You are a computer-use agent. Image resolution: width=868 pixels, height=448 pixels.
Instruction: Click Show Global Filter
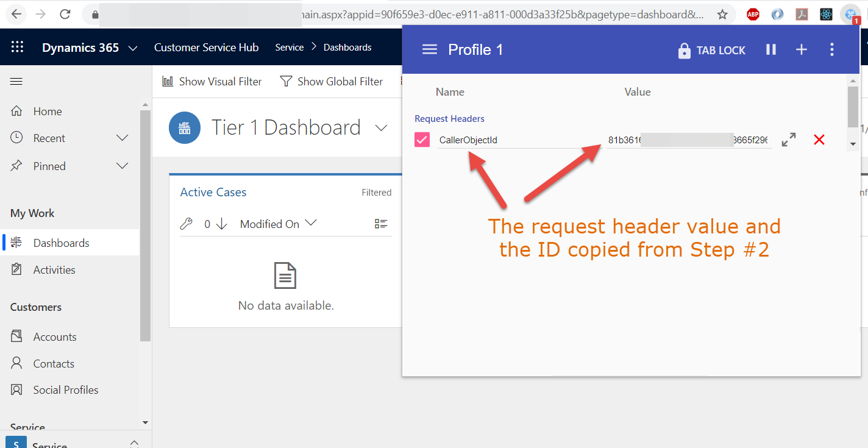pos(332,82)
